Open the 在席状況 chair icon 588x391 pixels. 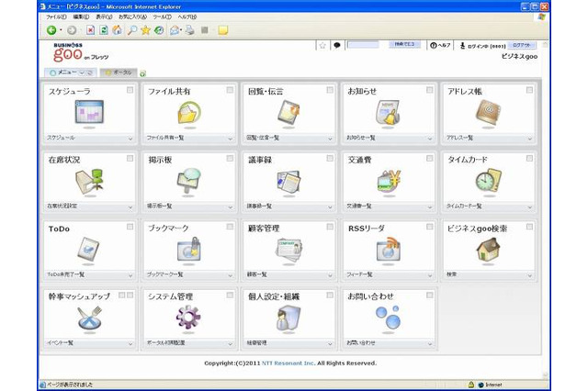(89, 181)
